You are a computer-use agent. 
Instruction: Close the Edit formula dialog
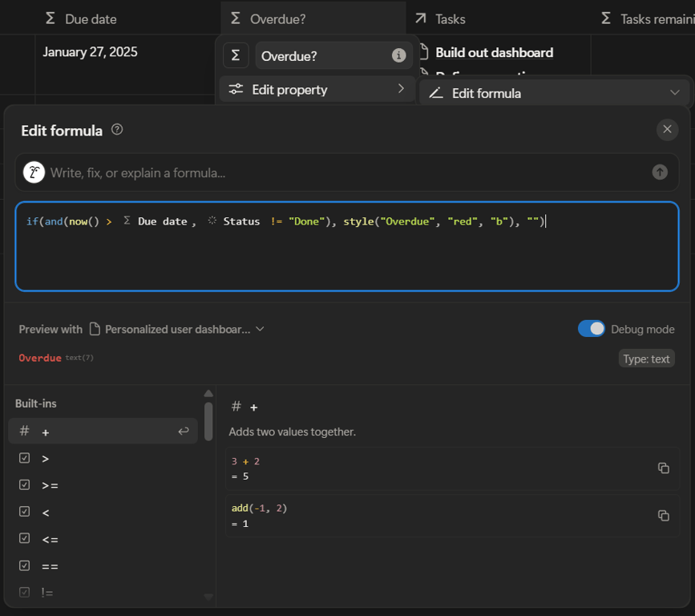pyautogui.click(x=667, y=129)
